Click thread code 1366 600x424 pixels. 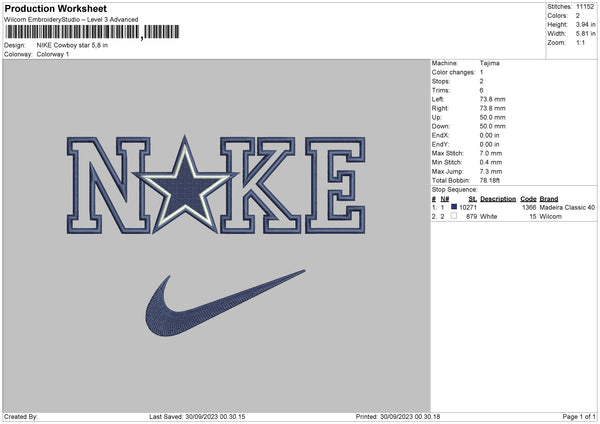pyautogui.click(x=529, y=207)
